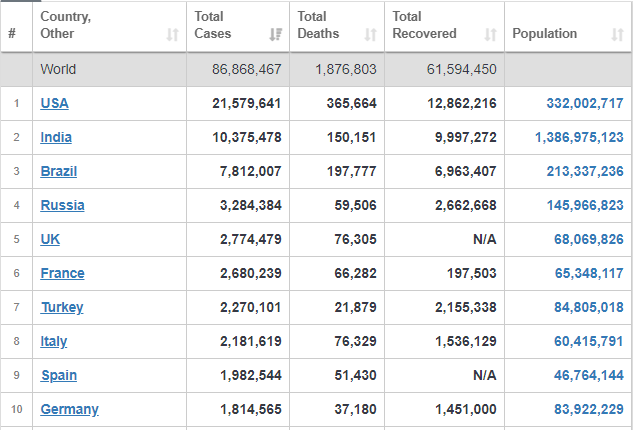Open India population 1,386,975,123 link
This screenshot has width=634, height=430.
point(579,137)
